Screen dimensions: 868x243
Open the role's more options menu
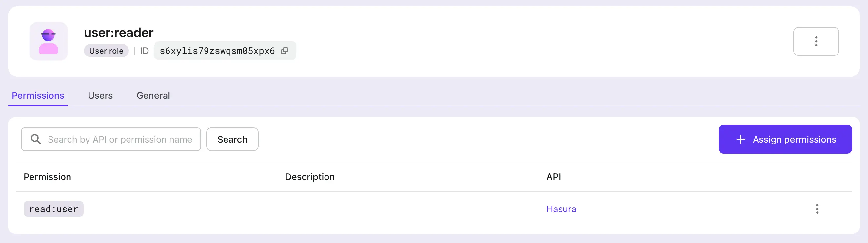click(x=816, y=41)
